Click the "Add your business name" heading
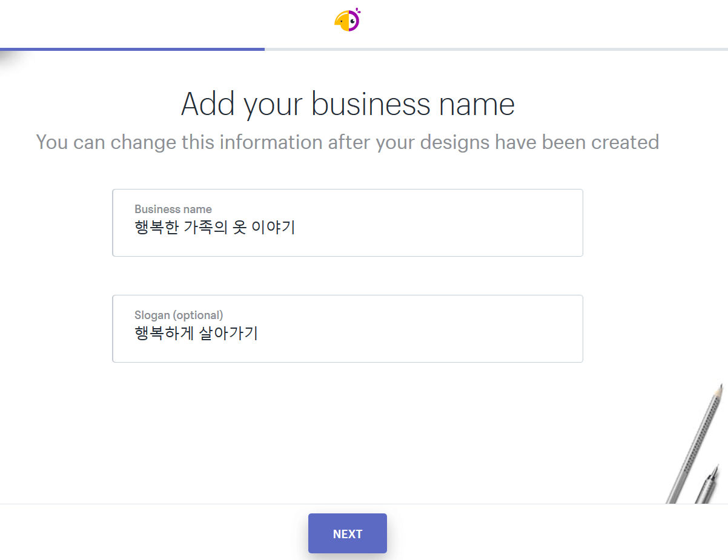 [x=348, y=104]
